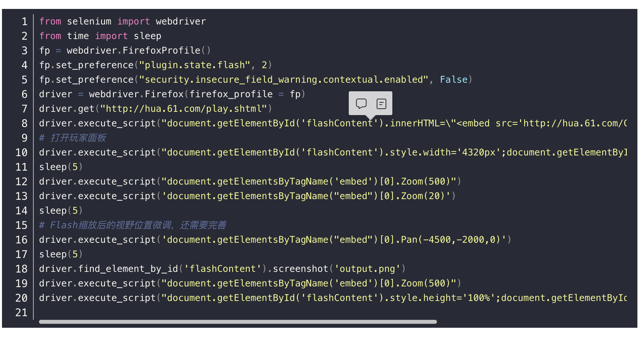Click the horizontal scrollbar thumb
This screenshot has height=340, width=644.
238,322
